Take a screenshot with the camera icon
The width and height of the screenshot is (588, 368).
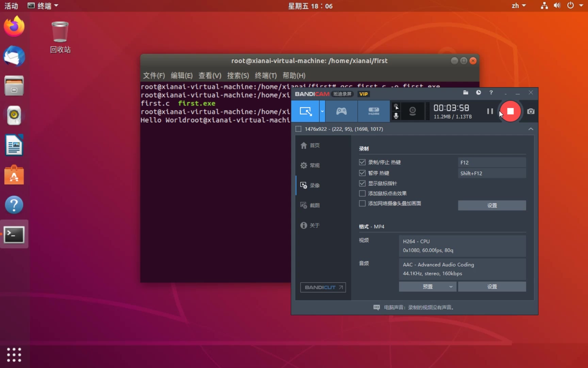[530, 111]
